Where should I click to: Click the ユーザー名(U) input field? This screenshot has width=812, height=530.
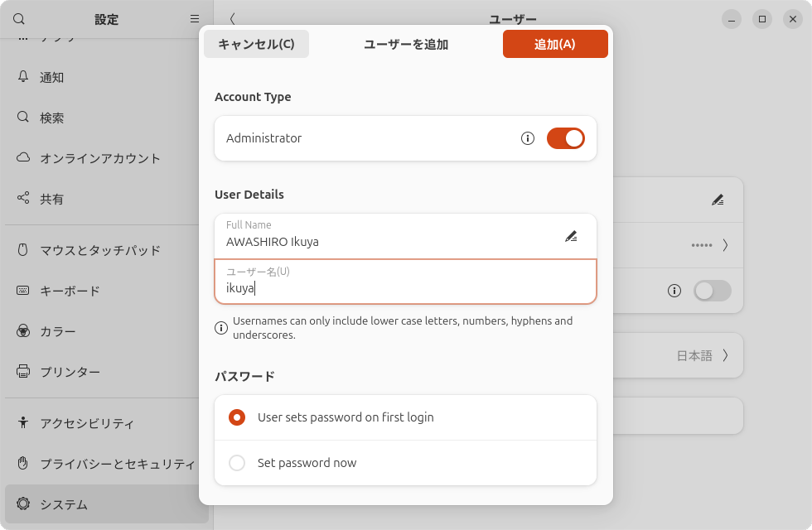click(x=405, y=282)
